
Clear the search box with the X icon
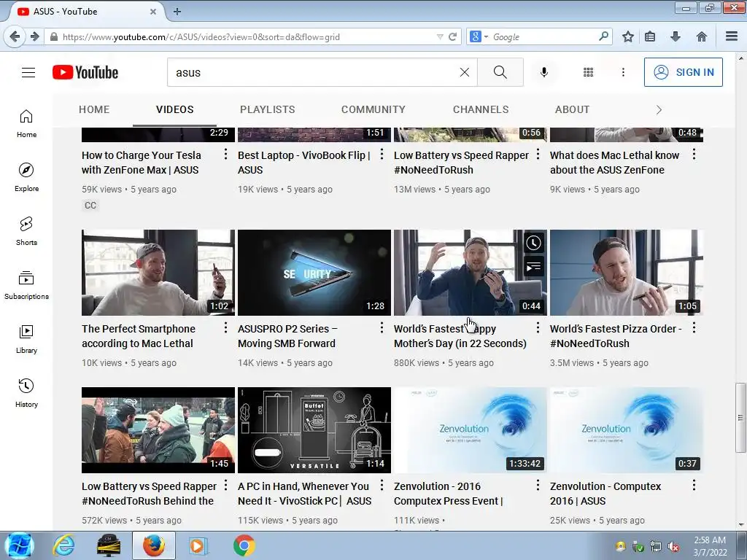[465, 72]
